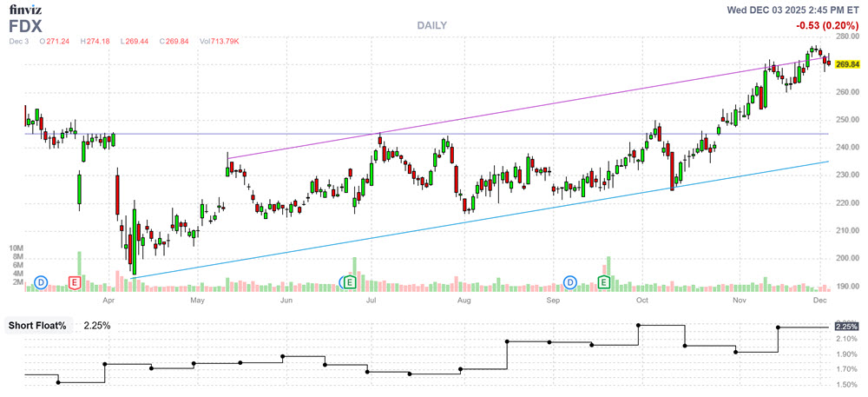Click the 250.00 price axis label
Screen dimensions: 868x397
coord(847,120)
